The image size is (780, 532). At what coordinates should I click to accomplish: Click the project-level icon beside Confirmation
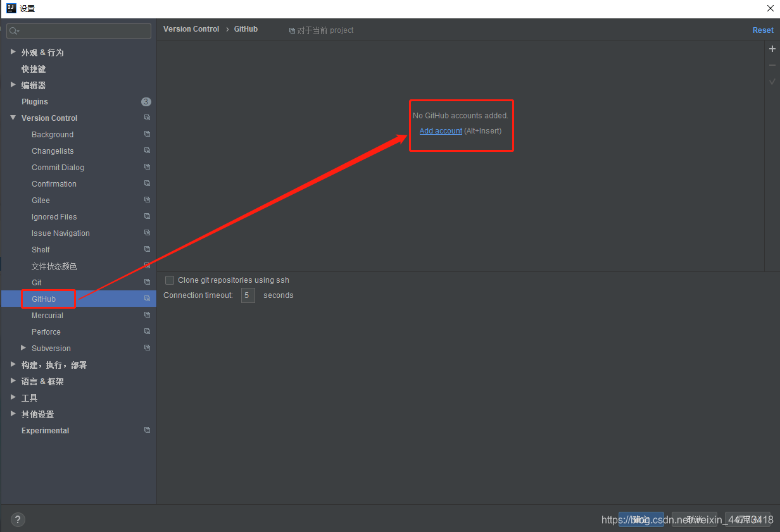[x=147, y=183]
